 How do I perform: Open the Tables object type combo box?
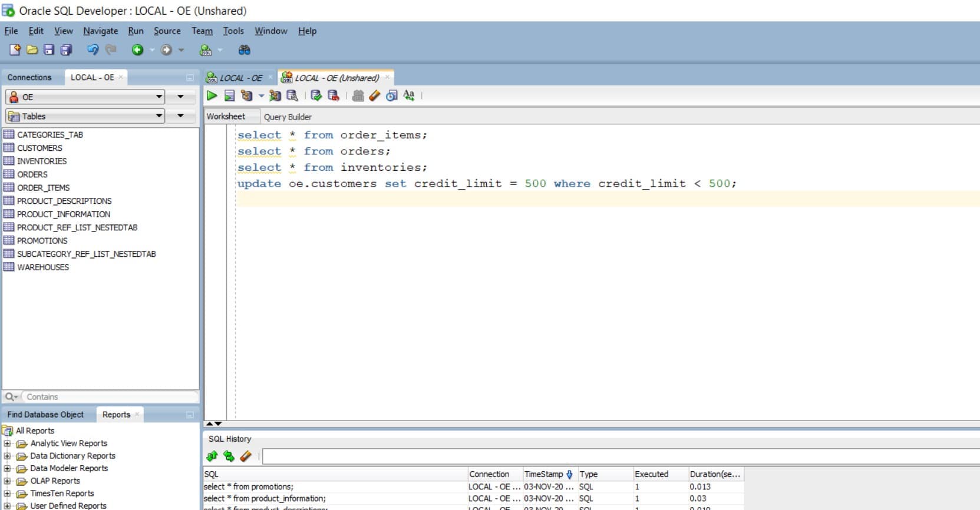tap(85, 116)
